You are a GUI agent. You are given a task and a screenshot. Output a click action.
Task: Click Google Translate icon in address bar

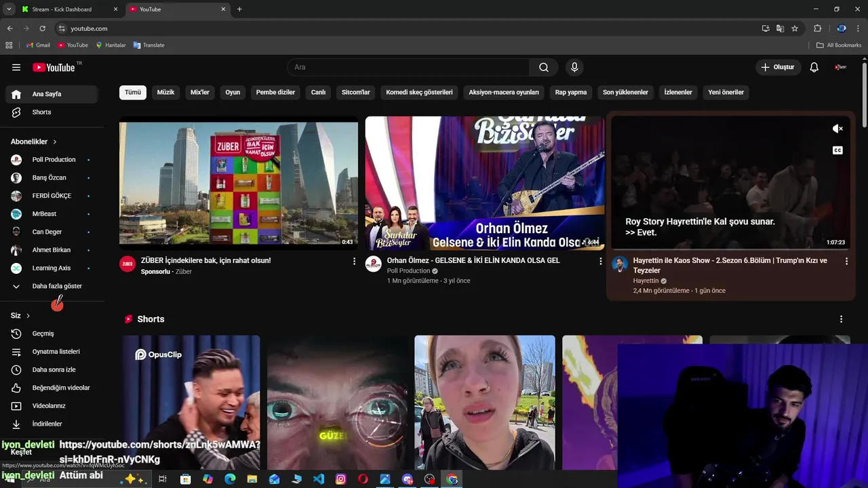780,28
